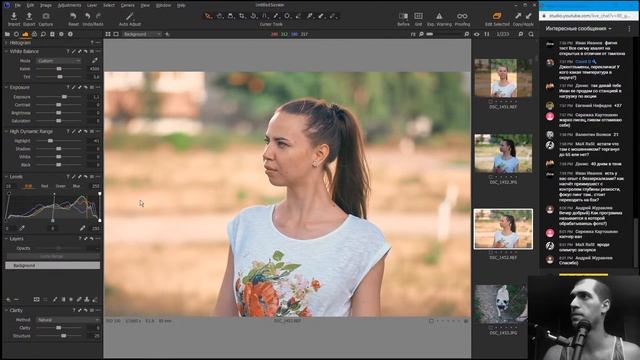Open the Background layer selector dropdown
The image size is (640, 360).
click(142, 34)
